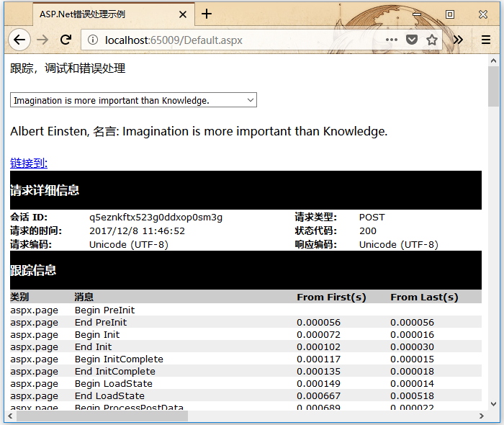Click the scroll up arrow at top right
The width and height of the screenshot is (504, 425).
(x=493, y=60)
